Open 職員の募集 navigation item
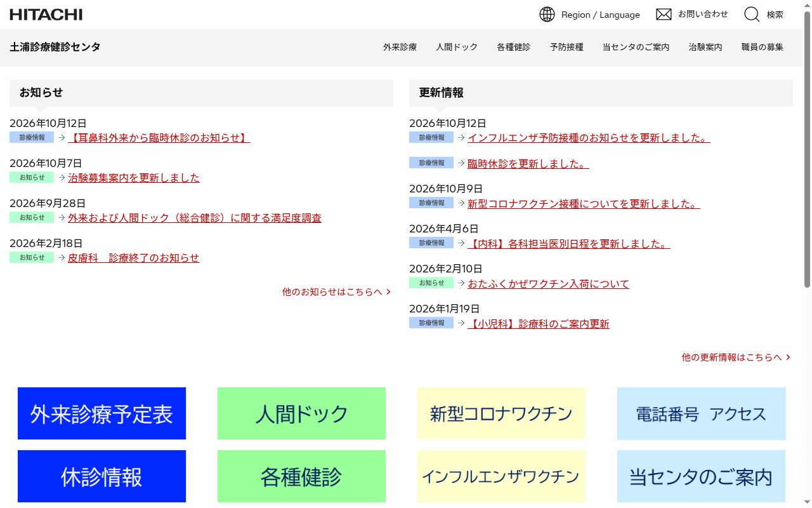 [x=763, y=47]
